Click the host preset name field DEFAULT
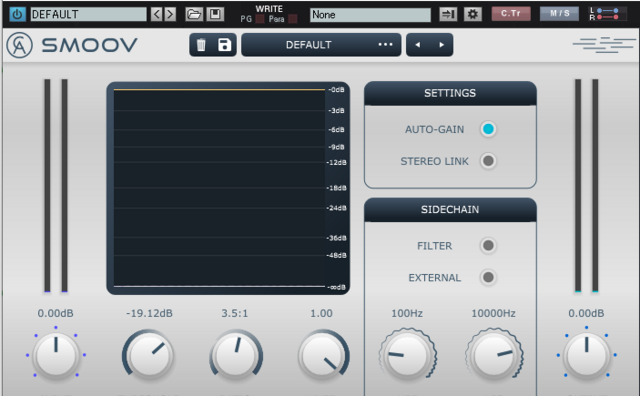This screenshot has height=396, width=640. pyautogui.click(x=89, y=14)
